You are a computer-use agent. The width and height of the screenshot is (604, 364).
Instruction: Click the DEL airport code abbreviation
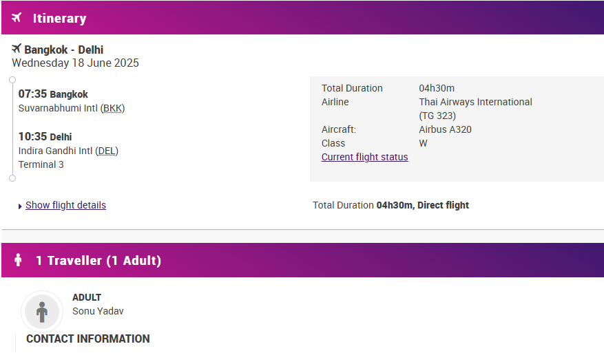107,151
